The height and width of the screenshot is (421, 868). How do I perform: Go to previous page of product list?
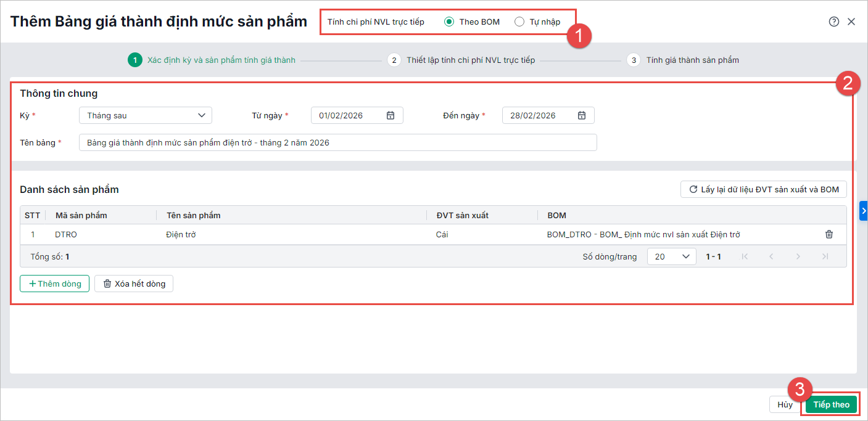click(771, 256)
